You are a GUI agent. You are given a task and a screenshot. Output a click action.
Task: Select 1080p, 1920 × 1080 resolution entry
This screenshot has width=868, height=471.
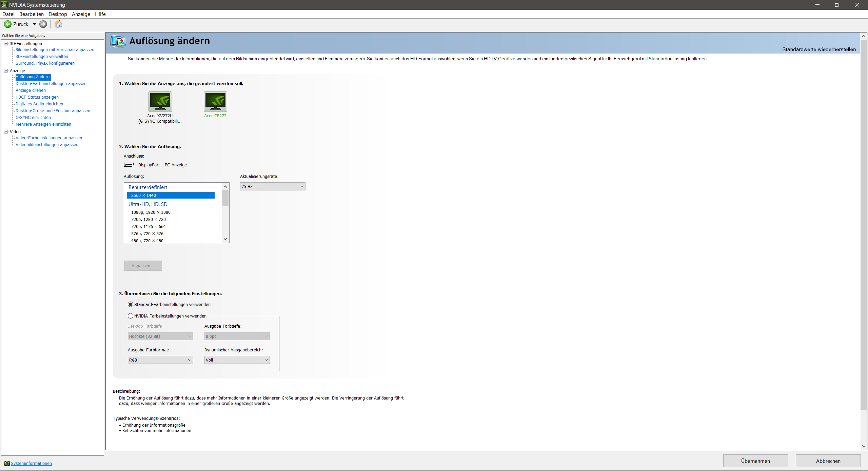point(151,212)
